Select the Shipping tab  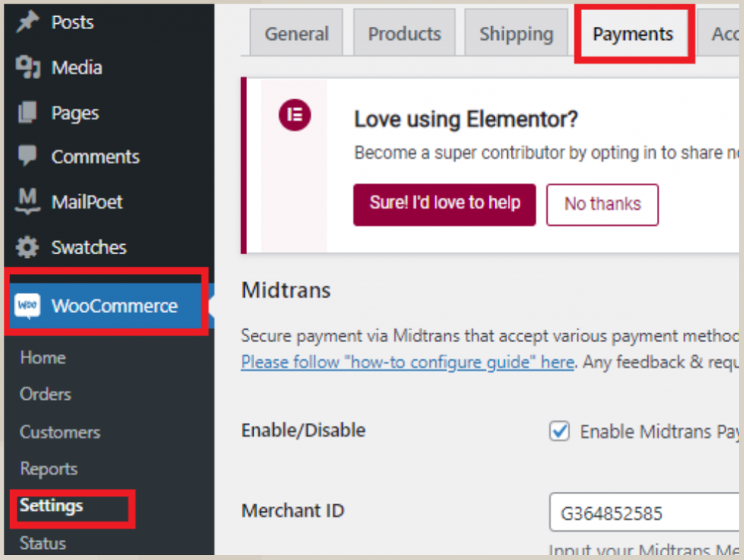516,33
